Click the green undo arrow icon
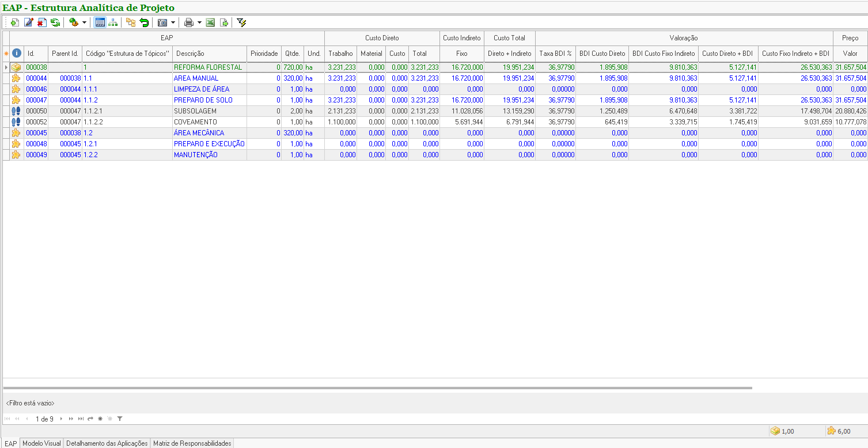The width and height of the screenshot is (868, 448). pos(144,22)
